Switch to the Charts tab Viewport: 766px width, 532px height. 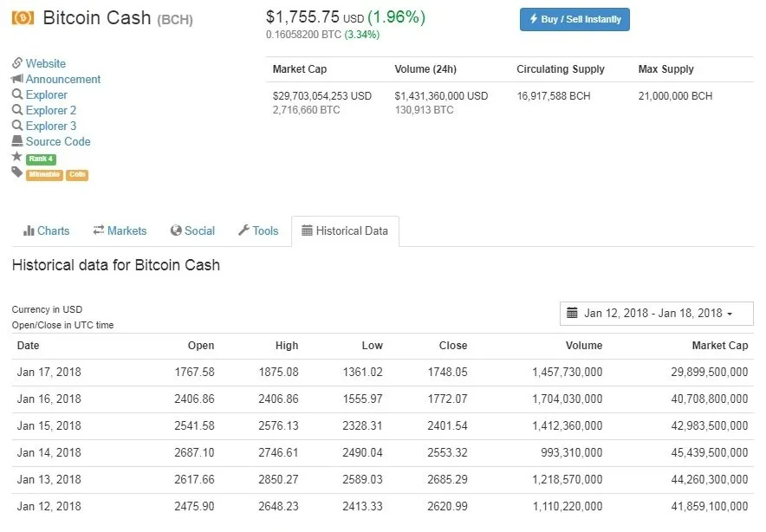(47, 230)
